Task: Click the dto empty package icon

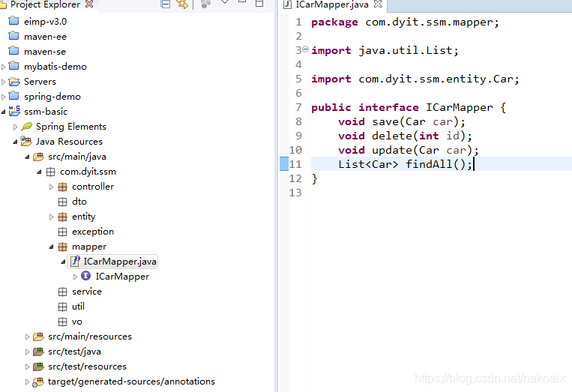Action: (x=63, y=202)
